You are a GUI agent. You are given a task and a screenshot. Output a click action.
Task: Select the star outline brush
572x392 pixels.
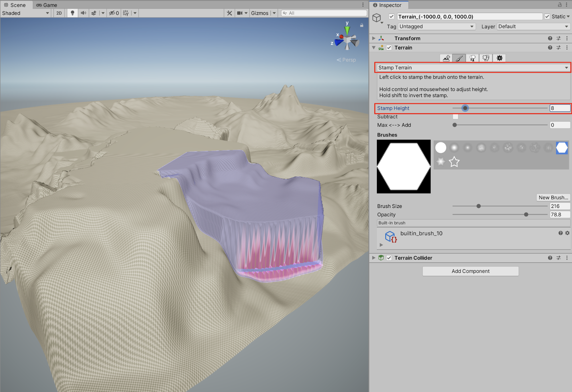click(x=454, y=162)
